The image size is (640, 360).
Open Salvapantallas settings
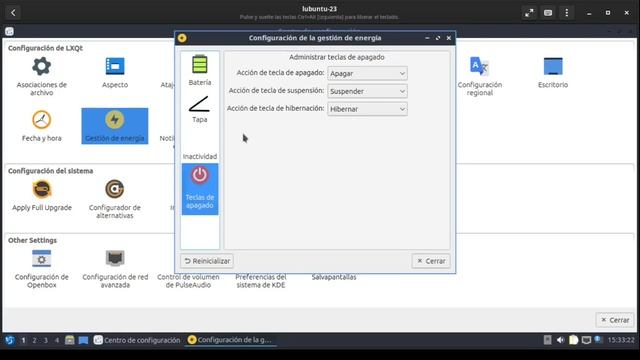[334, 277]
